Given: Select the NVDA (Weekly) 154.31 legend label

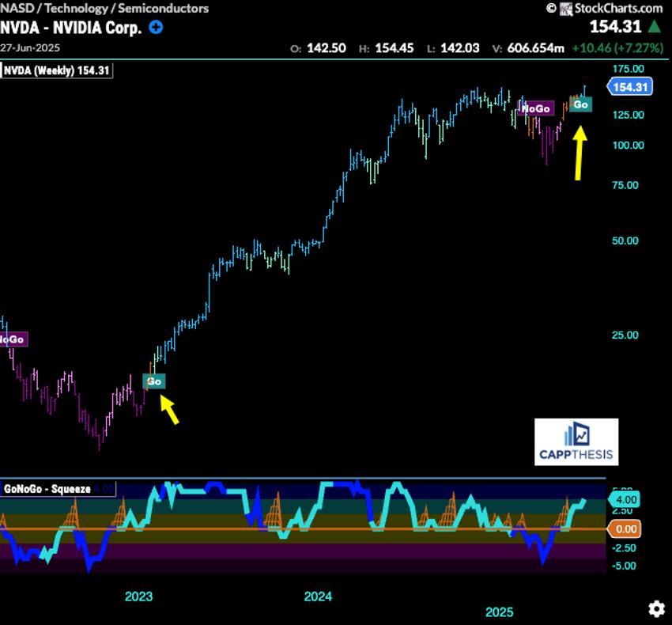Looking at the screenshot, I should click(57, 70).
